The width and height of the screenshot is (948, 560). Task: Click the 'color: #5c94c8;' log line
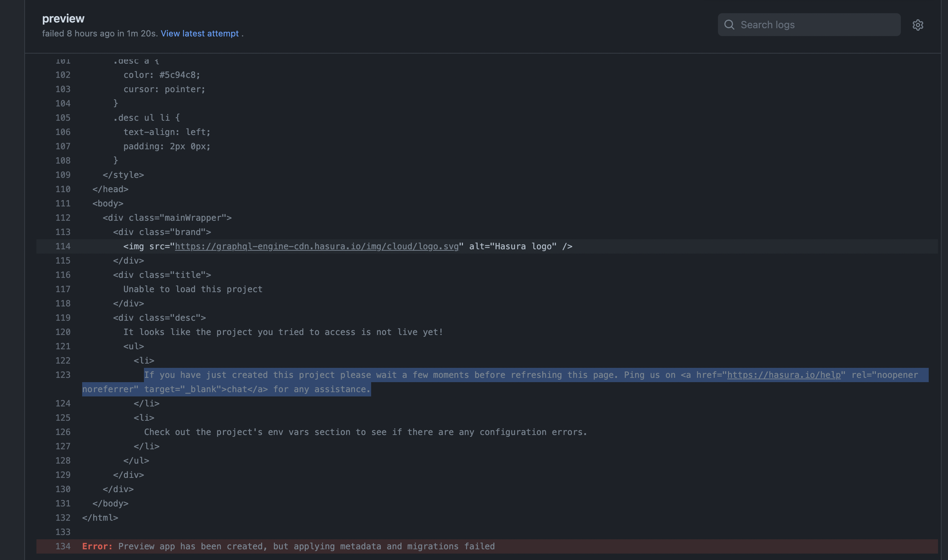161,75
